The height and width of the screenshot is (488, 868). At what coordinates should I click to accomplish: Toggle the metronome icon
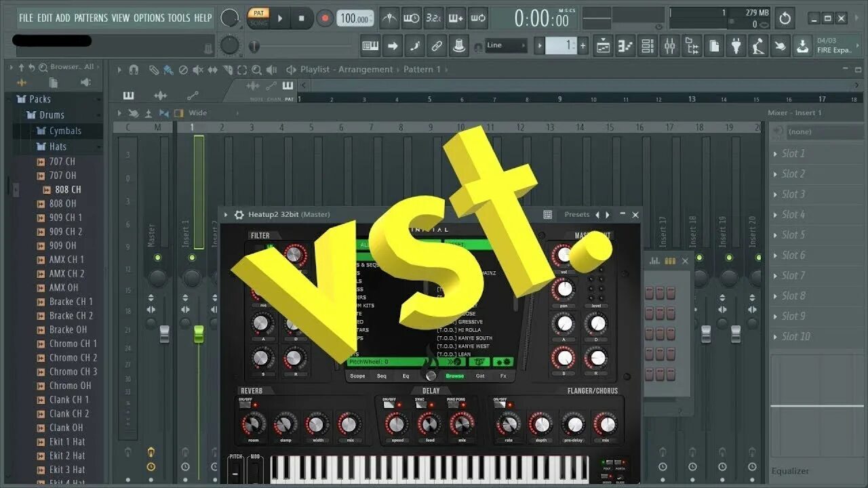[389, 18]
